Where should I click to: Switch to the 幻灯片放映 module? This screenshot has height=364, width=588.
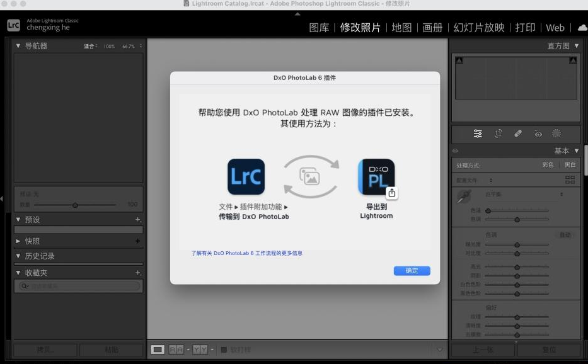(479, 28)
